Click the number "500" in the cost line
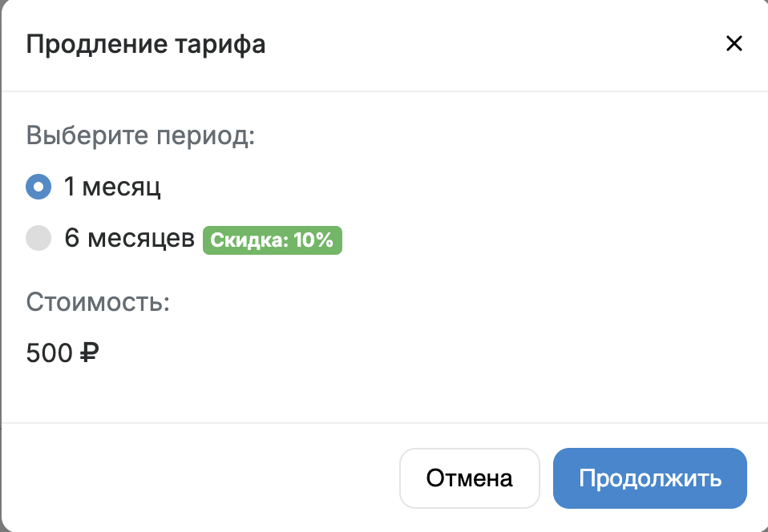Screen dimensions: 768x532 click(x=50, y=353)
